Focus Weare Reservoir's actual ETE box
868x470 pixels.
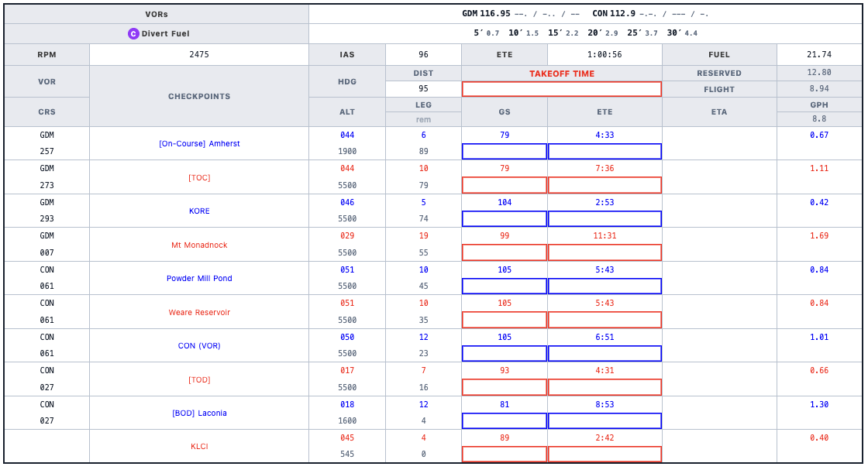tap(604, 320)
